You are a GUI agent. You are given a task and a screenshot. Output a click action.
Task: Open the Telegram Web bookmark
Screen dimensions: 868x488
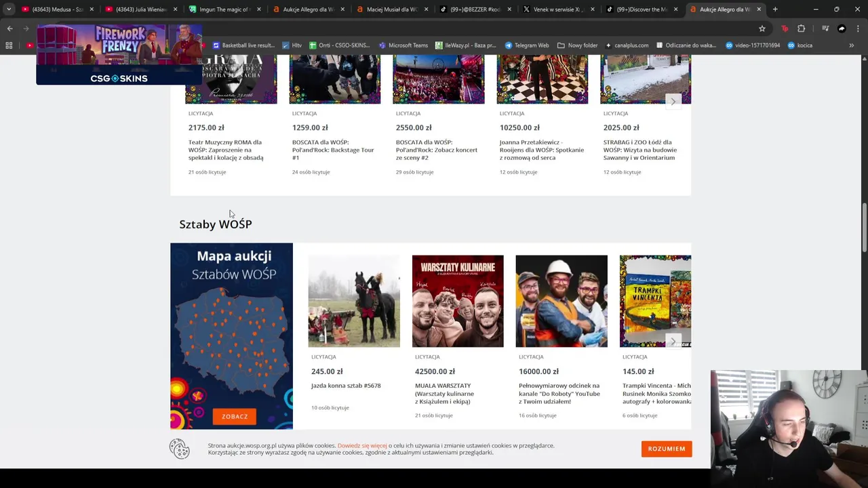pos(527,45)
